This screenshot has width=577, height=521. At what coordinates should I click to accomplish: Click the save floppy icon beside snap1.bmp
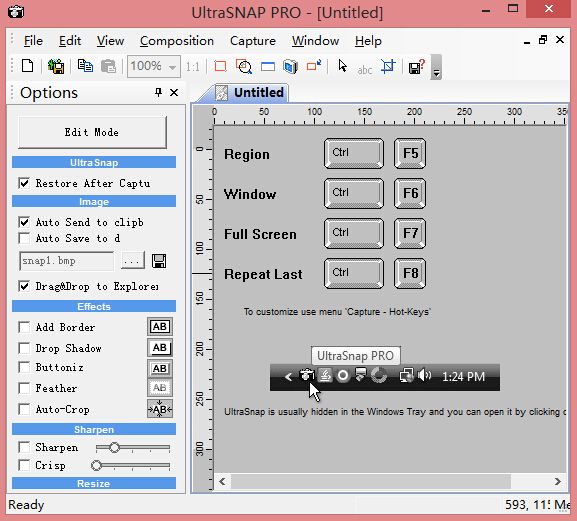pos(159,261)
